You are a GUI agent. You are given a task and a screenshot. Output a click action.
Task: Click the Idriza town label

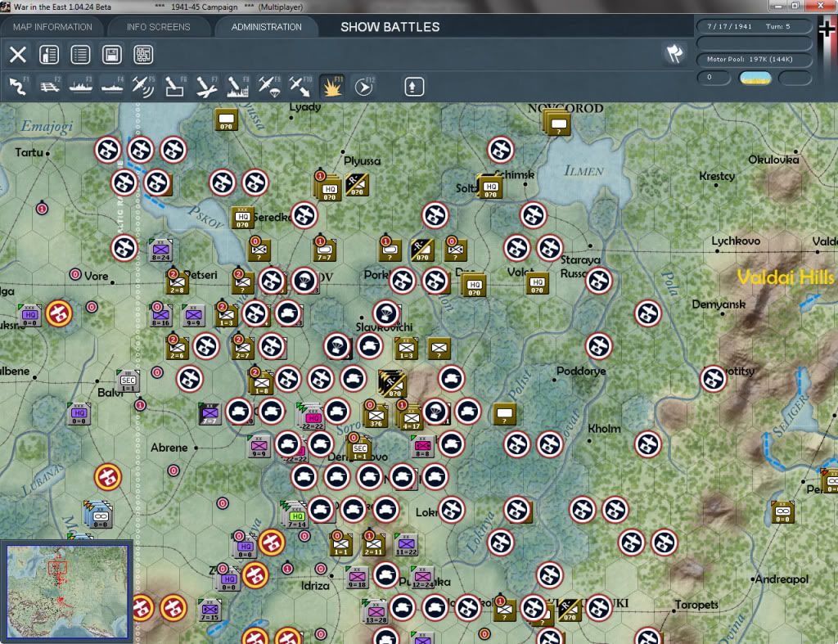315,586
